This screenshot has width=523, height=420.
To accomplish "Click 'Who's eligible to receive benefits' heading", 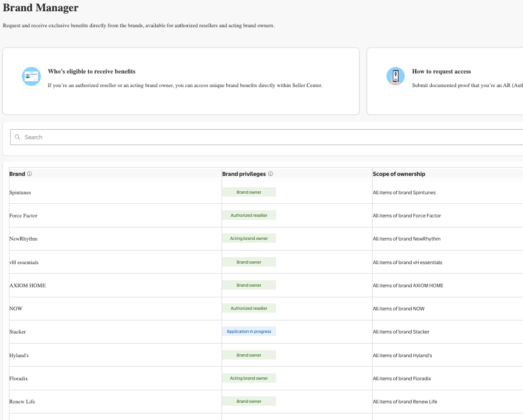I will [x=92, y=72].
